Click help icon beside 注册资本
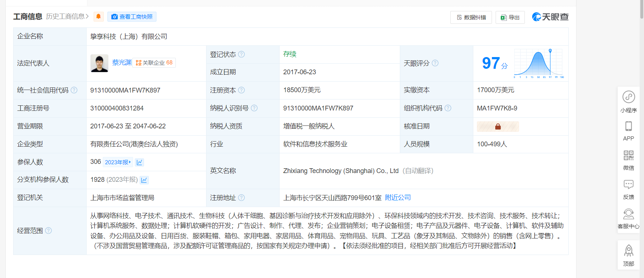644x278 pixels. (x=241, y=90)
